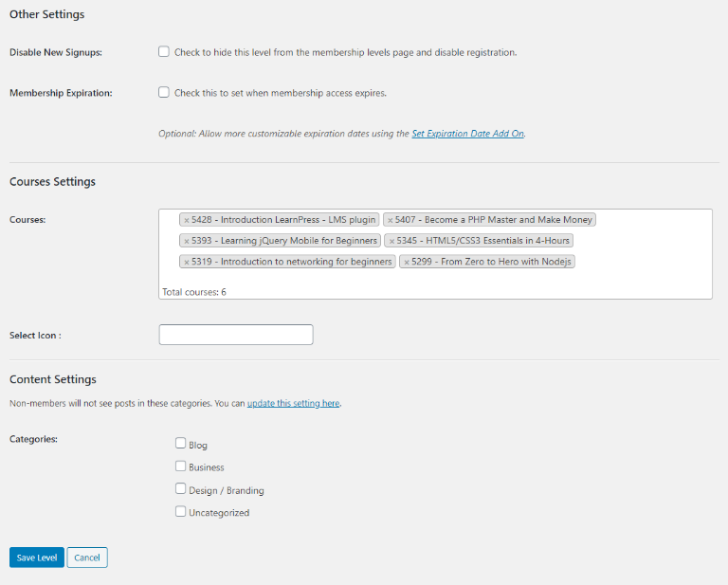The image size is (728, 585).
Task: Toggle the Design / Branding category
Action: point(180,489)
